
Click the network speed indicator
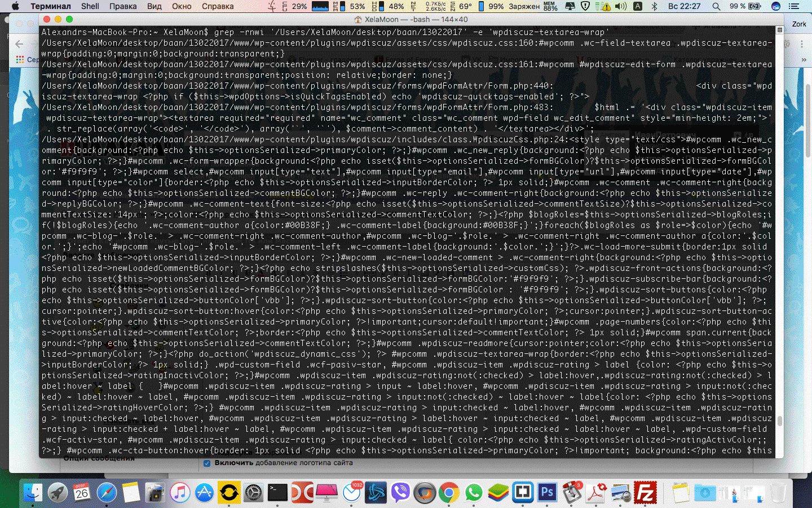click(429, 6)
